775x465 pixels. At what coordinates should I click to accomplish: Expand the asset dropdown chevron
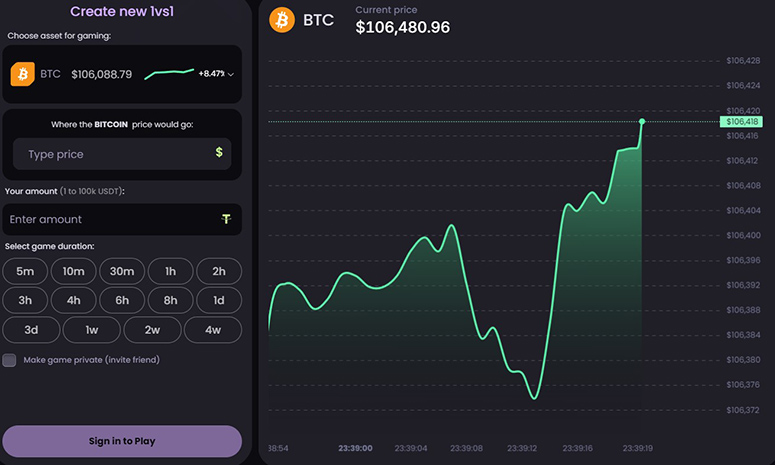click(231, 74)
